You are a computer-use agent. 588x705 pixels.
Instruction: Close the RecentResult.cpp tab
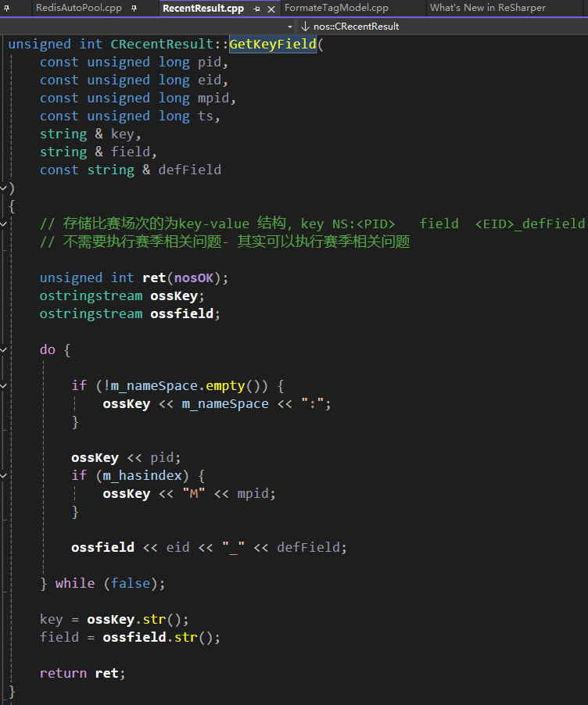pos(271,9)
